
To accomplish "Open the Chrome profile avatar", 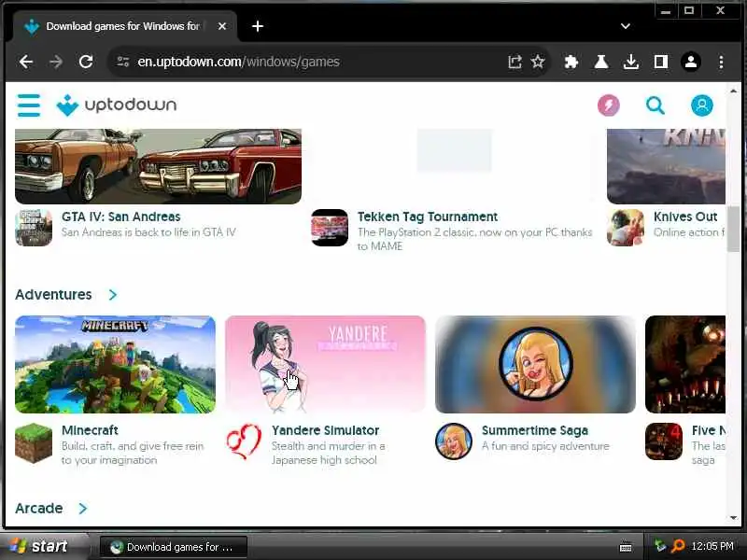I will (x=691, y=62).
